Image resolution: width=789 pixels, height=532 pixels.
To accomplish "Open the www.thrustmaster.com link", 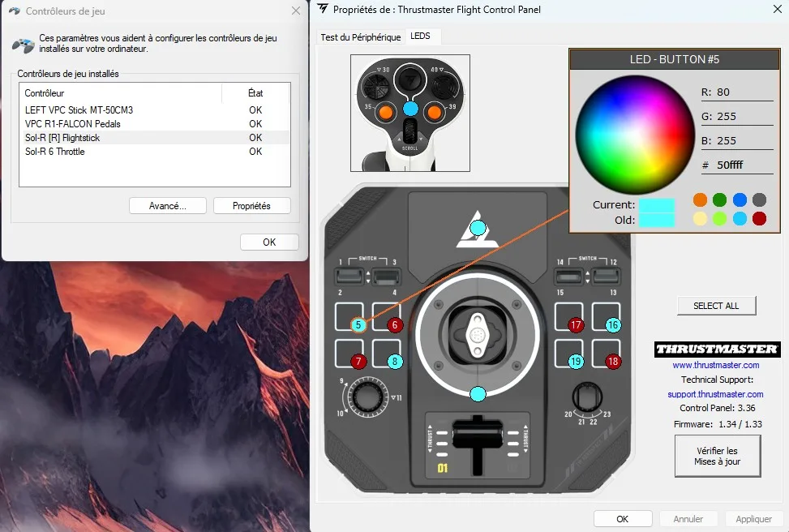I will pyautogui.click(x=715, y=365).
